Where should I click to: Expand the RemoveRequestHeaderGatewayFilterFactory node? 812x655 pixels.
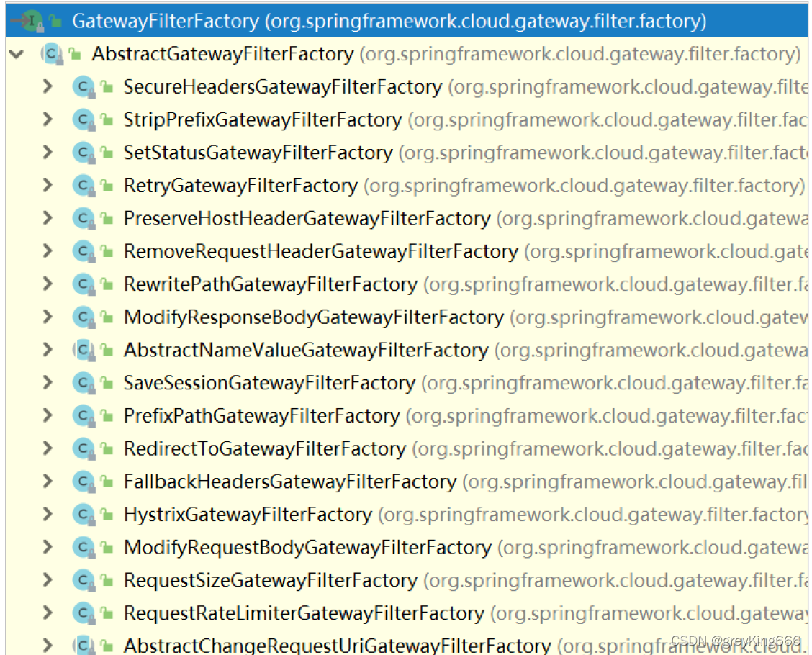coord(48,251)
